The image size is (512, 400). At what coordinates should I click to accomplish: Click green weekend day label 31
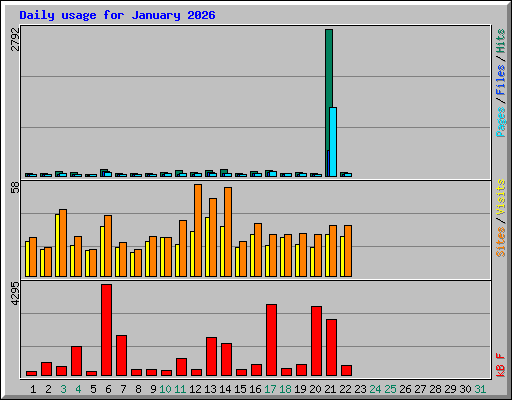pos(480,389)
